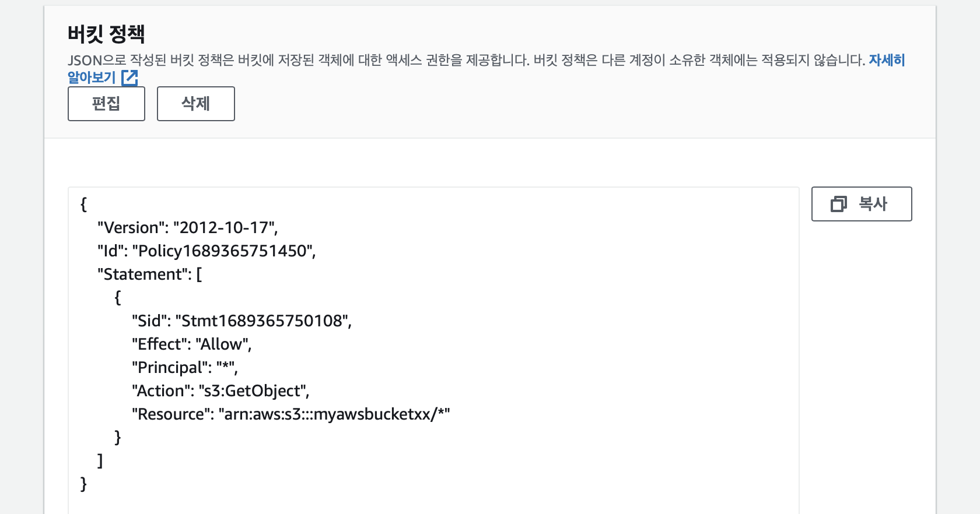
Task: Click the copy icon in the 복사 button
Action: pos(838,204)
